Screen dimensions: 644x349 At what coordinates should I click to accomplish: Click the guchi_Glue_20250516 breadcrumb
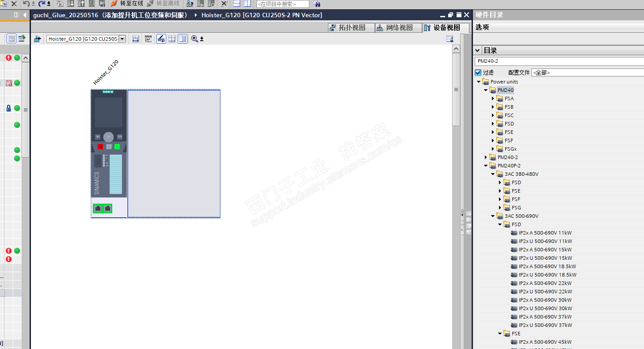111,15
